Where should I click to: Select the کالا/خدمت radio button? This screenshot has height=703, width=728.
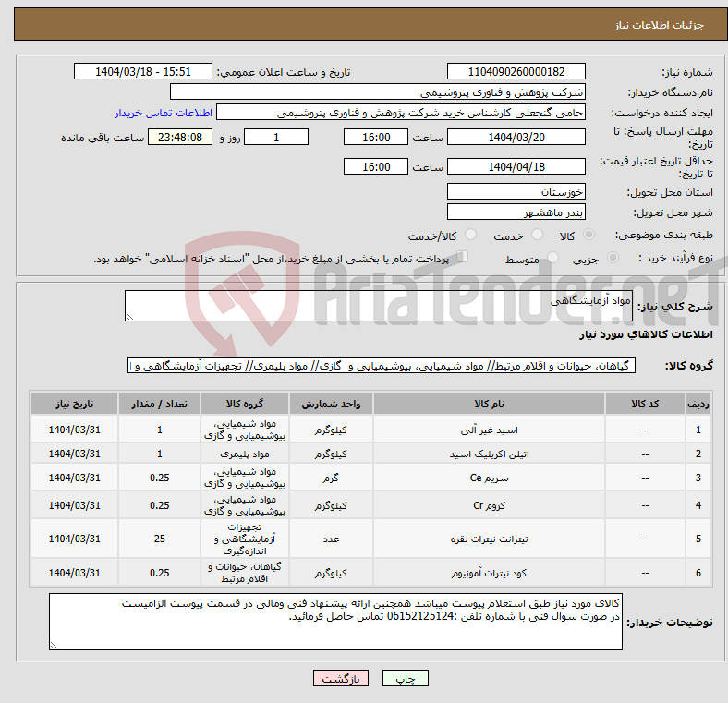(470, 235)
